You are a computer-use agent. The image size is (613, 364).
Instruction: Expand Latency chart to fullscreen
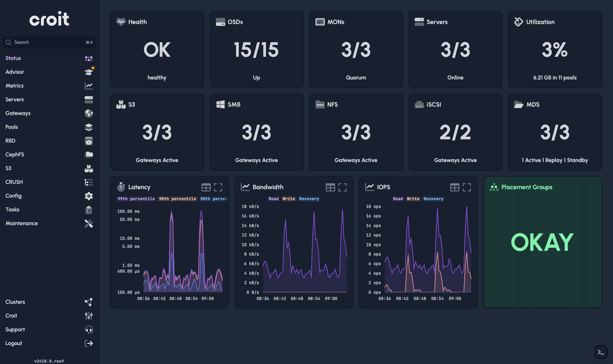(218, 188)
